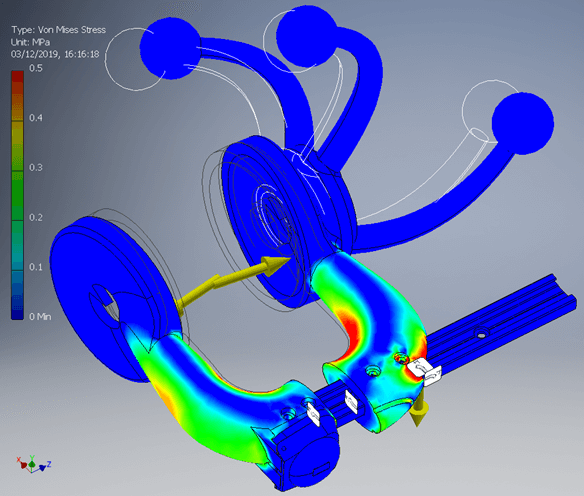Click the 0.2 legend value

[x=36, y=217]
